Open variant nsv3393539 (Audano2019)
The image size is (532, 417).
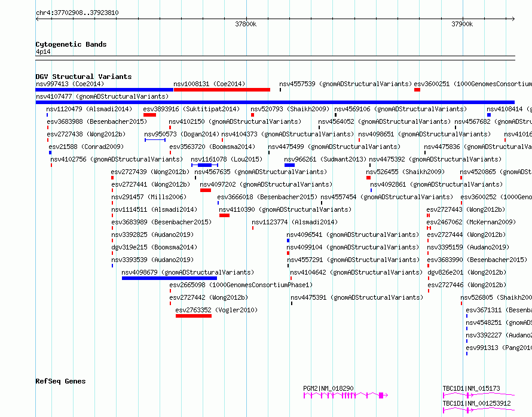(152, 260)
